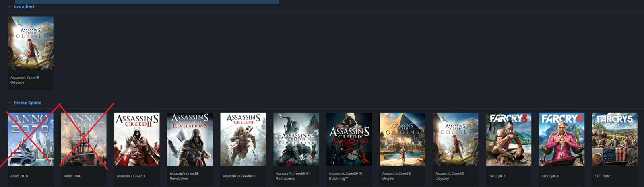
Task: Open the Anno 2070 cover art
Action: [x=31, y=139]
